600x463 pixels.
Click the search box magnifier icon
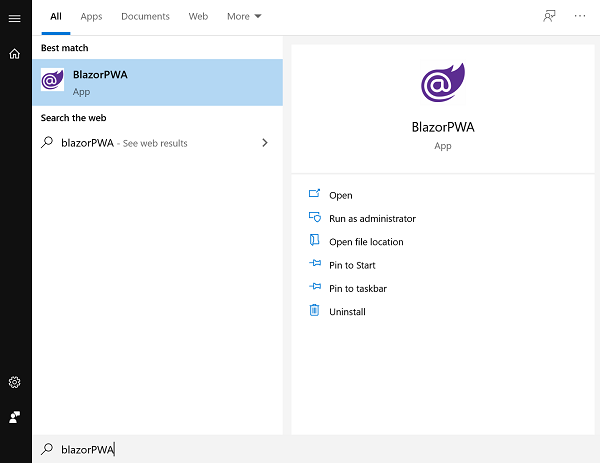coord(47,449)
